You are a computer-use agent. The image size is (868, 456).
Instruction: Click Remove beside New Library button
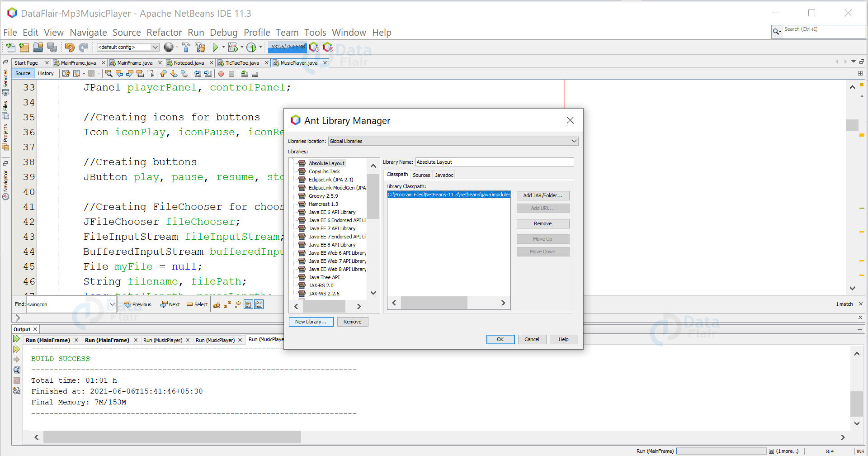coord(353,322)
